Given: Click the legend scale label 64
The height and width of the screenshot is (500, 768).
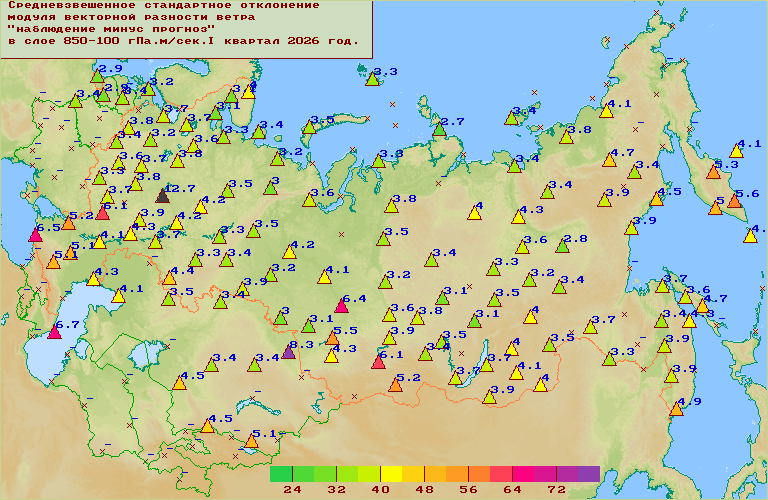Looking at the screenshot, I should click(x=512, y=490).
